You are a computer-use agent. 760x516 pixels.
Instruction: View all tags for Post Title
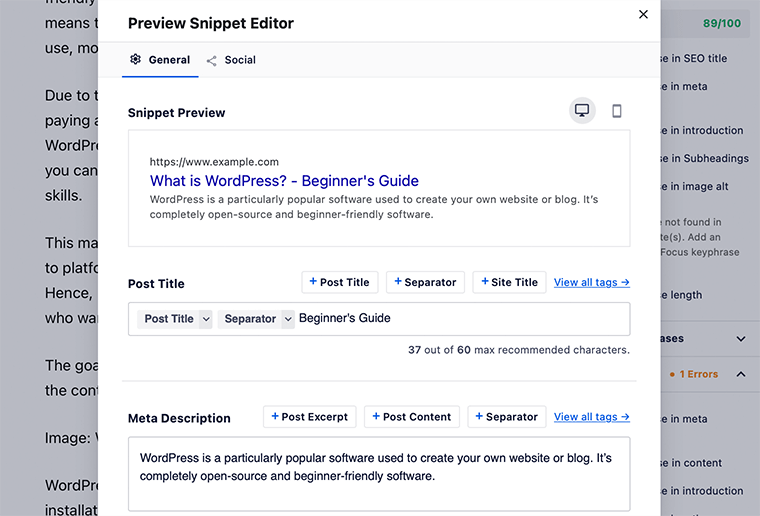click(x=591, y=282)
